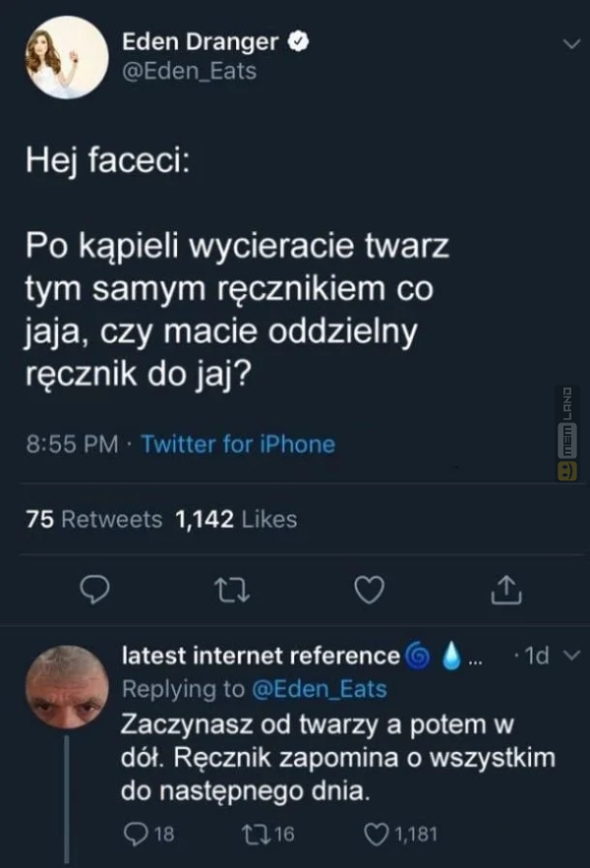Toggle retweet on the reply showing 16 retweets
The height and width of the screenshot is (868, 590).
255,832
